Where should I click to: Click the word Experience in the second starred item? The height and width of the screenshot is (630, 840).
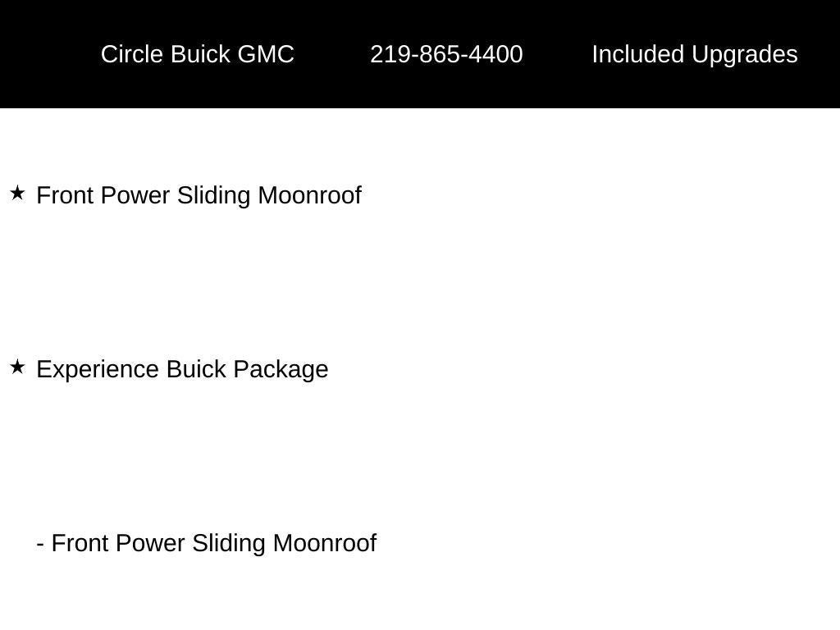[x=98, y=370]
